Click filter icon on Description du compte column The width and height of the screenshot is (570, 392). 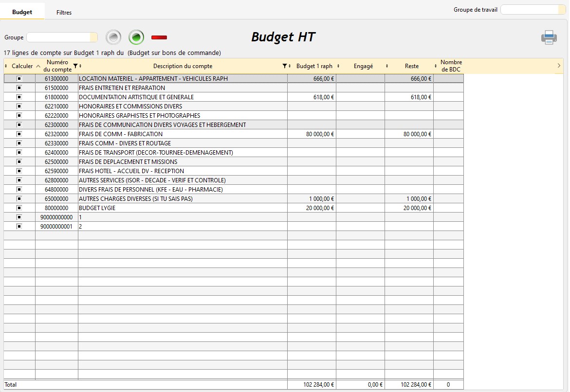coord(285,66)
